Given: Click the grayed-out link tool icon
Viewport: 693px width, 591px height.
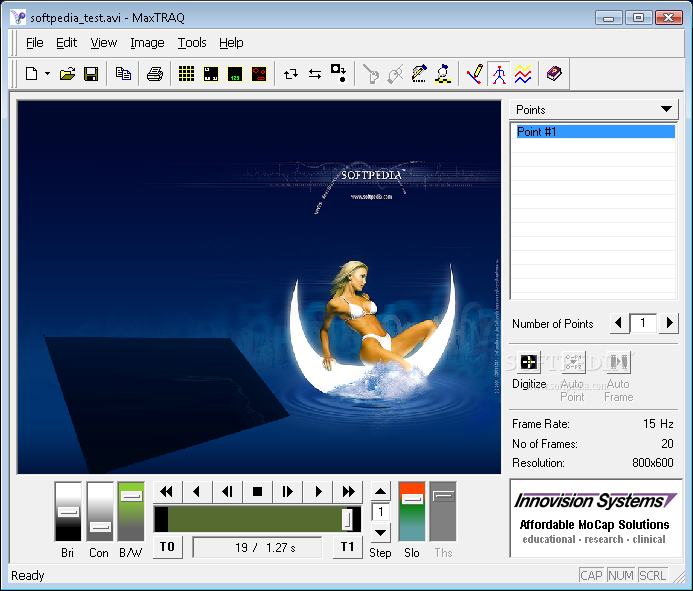Looking at the screenshot, I should point(395,74).
